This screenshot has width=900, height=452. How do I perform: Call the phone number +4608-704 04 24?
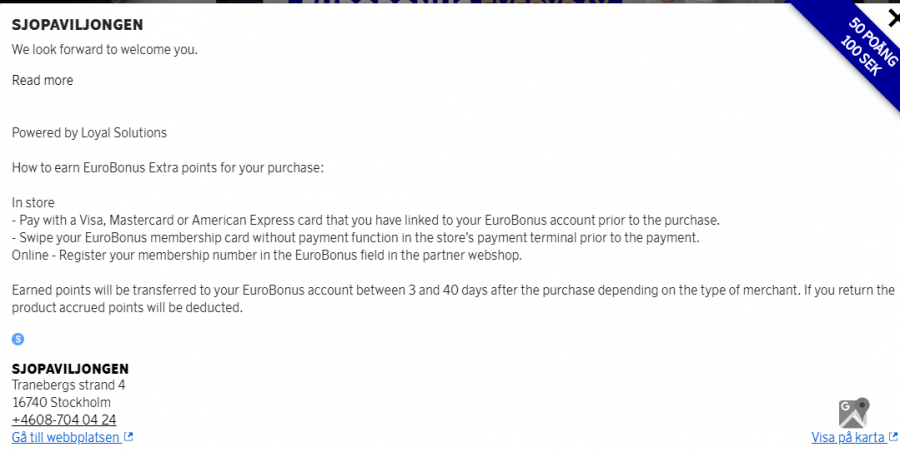coord(64,420)
